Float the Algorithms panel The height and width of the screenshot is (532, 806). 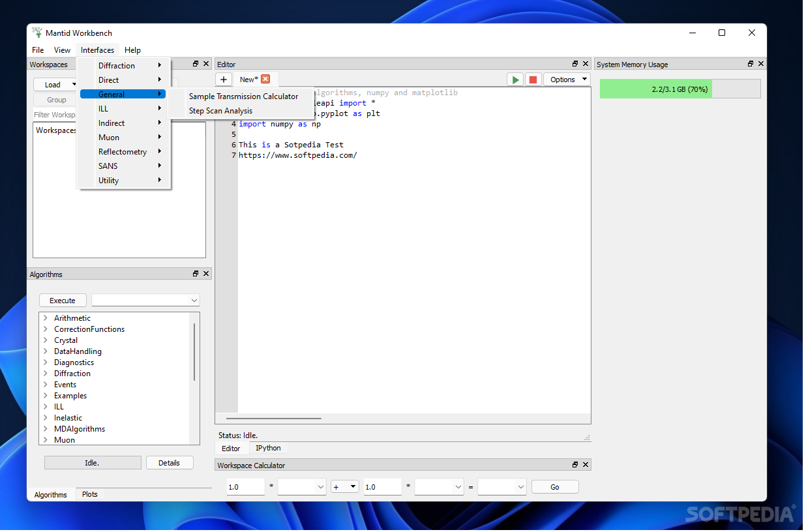pyautogui.click(x=196, y=274)
